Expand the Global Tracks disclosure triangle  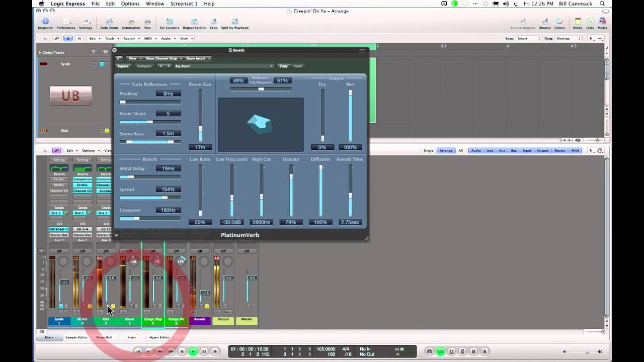coord(40,52)
